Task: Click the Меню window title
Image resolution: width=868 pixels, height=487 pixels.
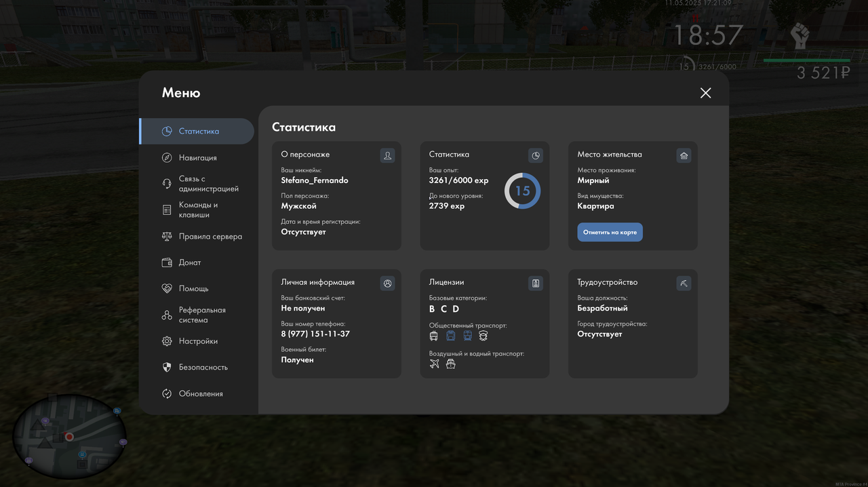Action: pyautogui.click(x=181, y=93)
